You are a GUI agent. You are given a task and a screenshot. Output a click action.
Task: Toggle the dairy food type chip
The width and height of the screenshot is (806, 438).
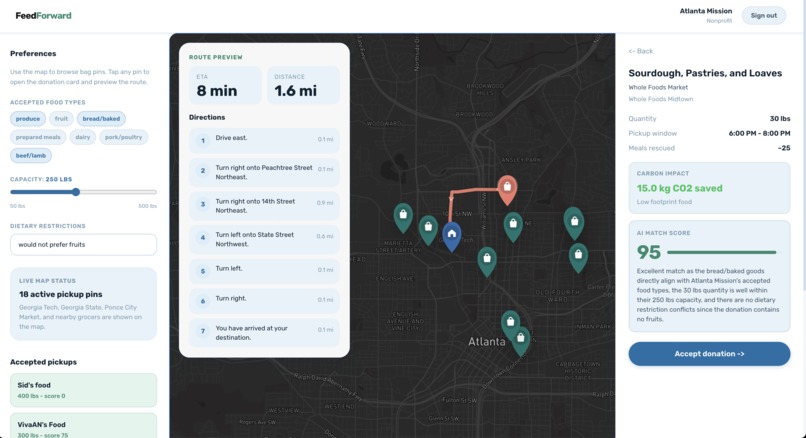coord(83,137)
